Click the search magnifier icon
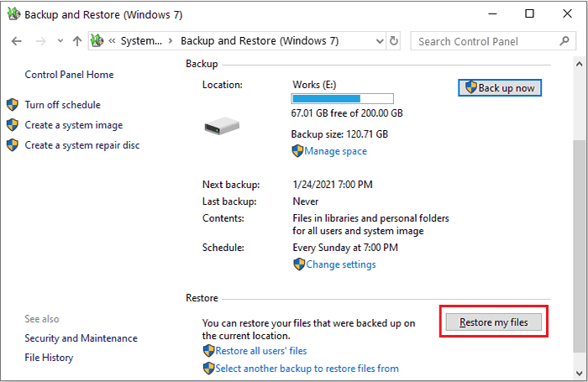Image resolution: width=588 pixels, height=382 pixels. tap(564, 41)
